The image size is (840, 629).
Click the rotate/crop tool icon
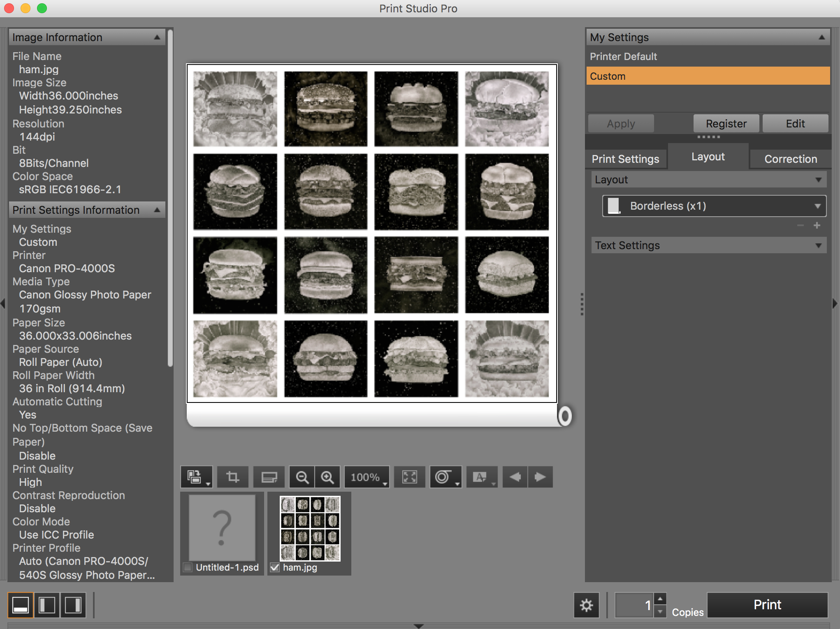[x=233, y=477]
